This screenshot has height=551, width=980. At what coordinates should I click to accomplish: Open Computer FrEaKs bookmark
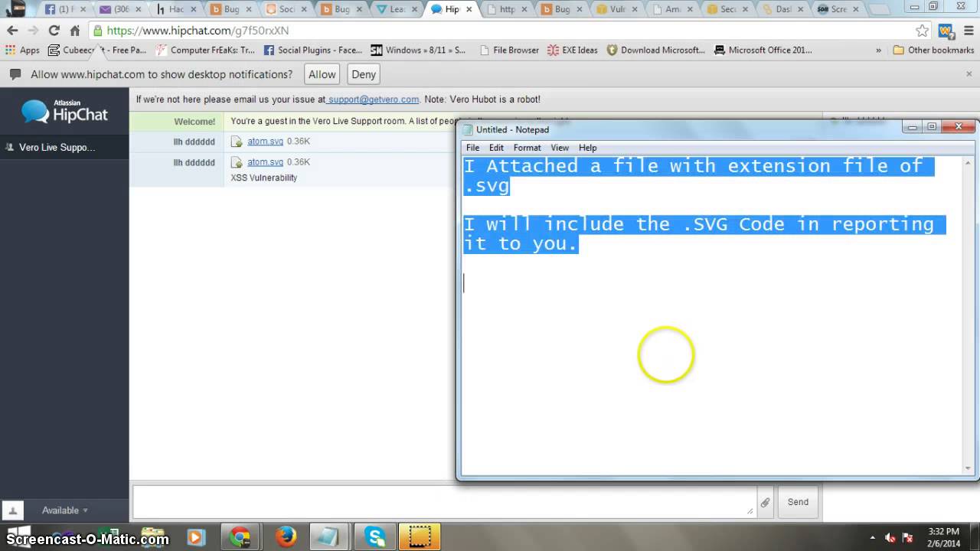pos(206,50)
